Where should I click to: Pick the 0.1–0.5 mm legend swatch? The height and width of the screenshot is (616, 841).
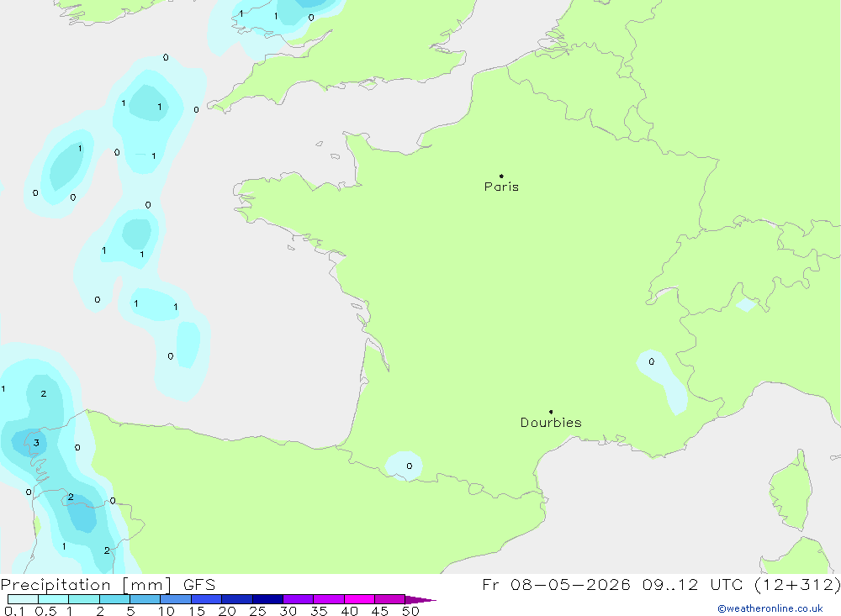point(23,599)
